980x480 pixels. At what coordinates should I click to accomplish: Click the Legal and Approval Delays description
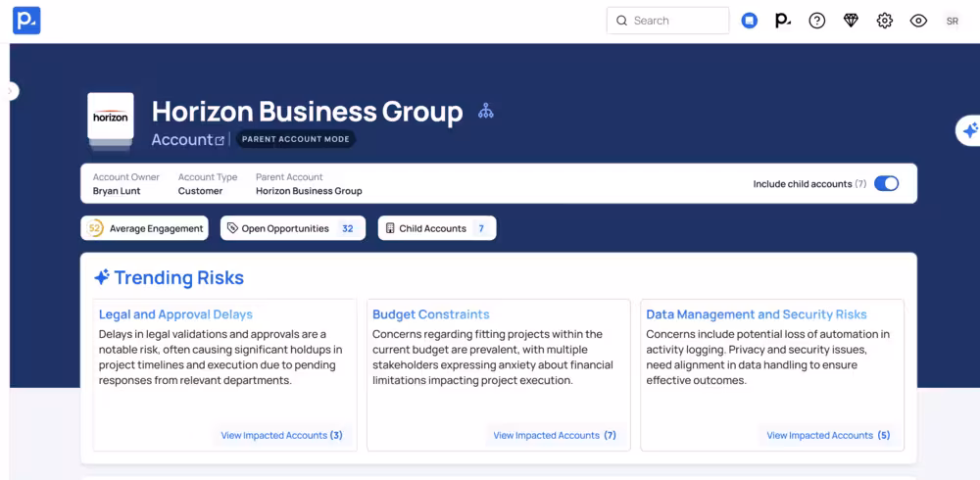220,358
